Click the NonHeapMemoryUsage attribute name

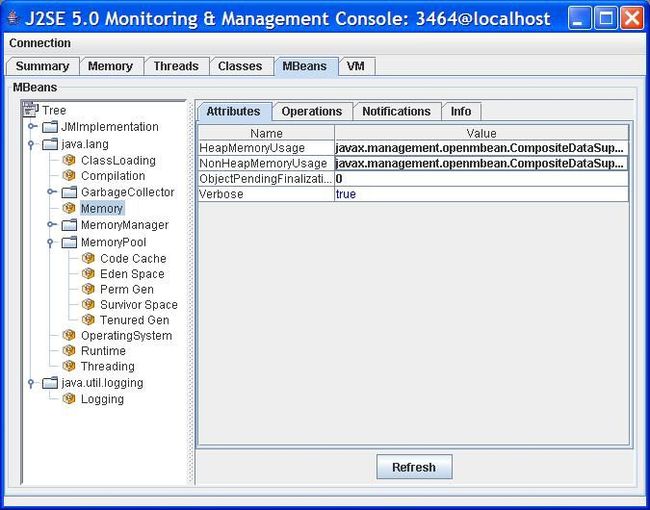point(266,163)
